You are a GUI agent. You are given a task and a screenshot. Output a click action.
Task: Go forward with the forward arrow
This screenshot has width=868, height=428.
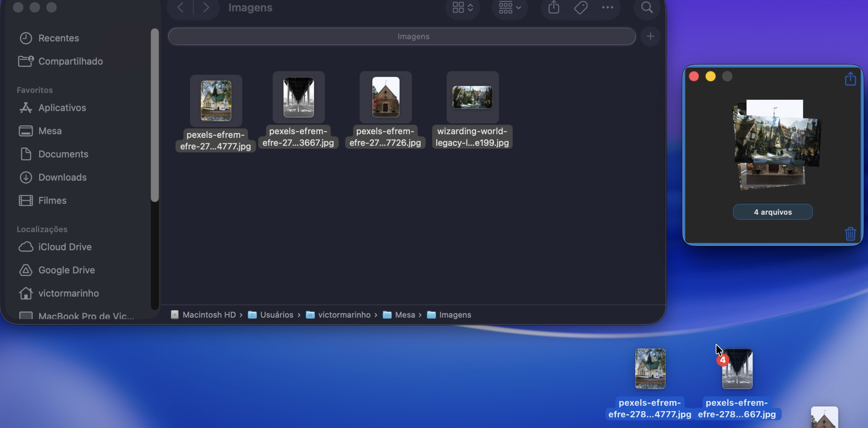click(x=206, y=7)
